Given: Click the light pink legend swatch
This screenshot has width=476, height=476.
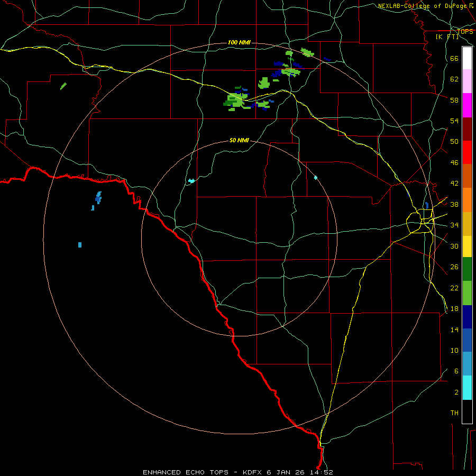Looking at the screenshot, I should pos(467,81).
